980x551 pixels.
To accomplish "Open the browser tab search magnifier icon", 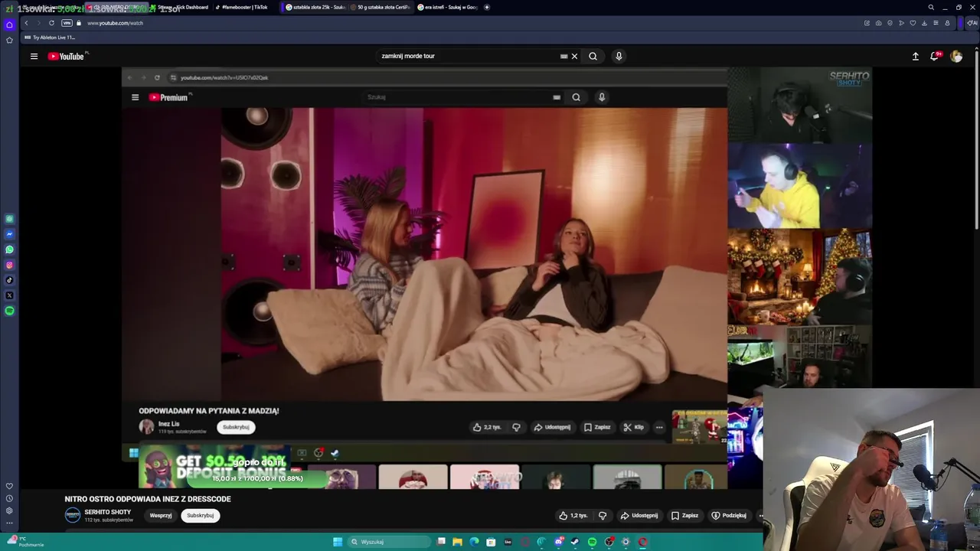I will [931, 7].
